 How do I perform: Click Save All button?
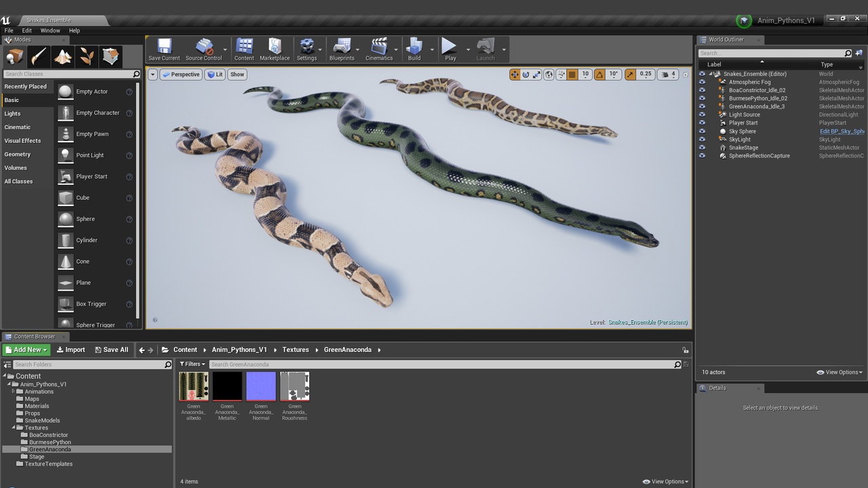point(112,350)
